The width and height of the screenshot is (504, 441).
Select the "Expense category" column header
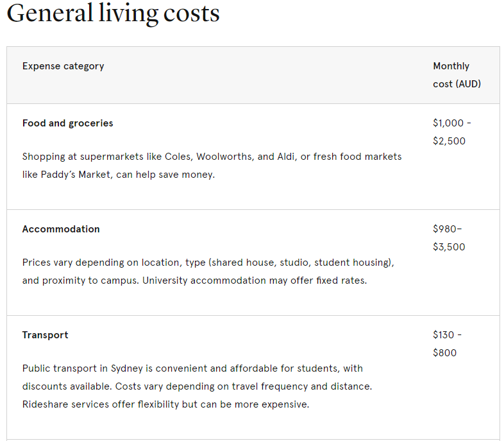[x=63, y=66]
